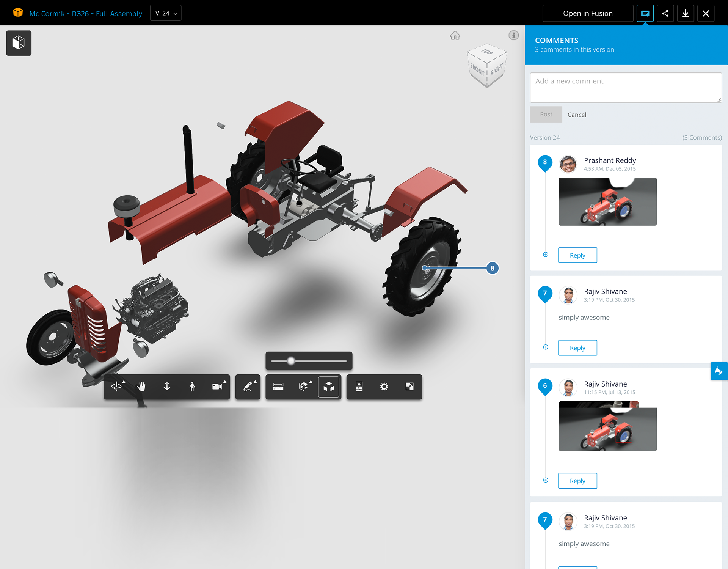The height and width of the screenshot is (569, 728).
Task: Toggle the Explode model tool
Action: (329, 387)
